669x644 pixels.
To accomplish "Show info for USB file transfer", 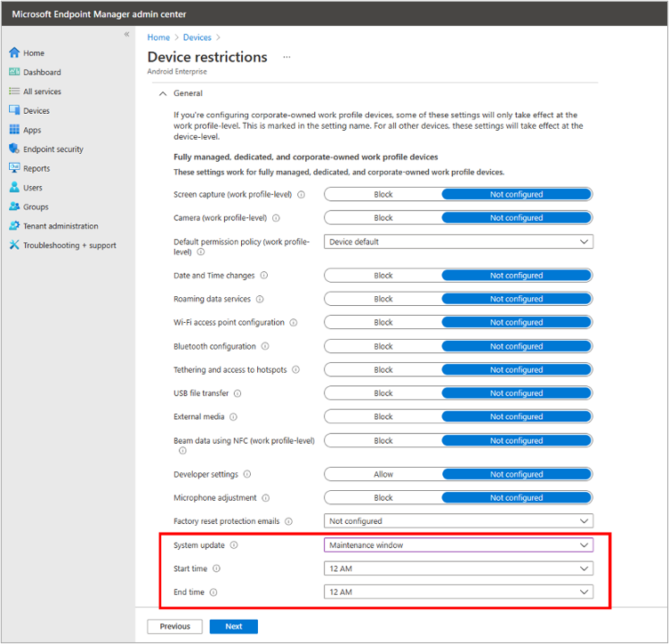I will tap(238, 393).
